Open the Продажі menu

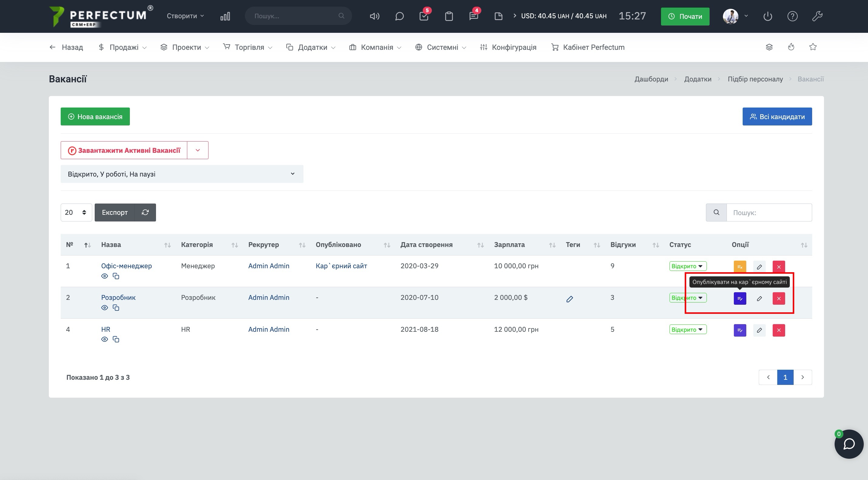click(x=123, y=47)
